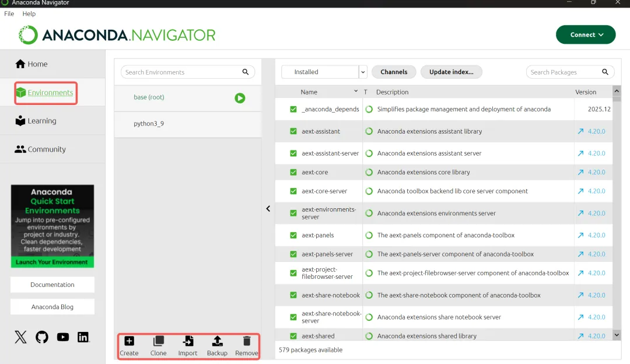
Task: Click the Search Packages magnifier icon
Action: click(x=605, y=72)
